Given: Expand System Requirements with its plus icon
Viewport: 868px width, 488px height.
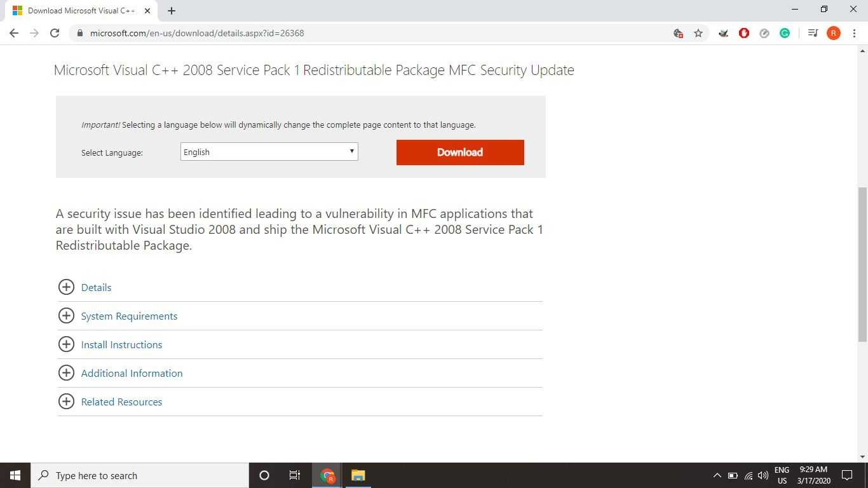Looking at the screenshot, I should [x=66, y=316].
